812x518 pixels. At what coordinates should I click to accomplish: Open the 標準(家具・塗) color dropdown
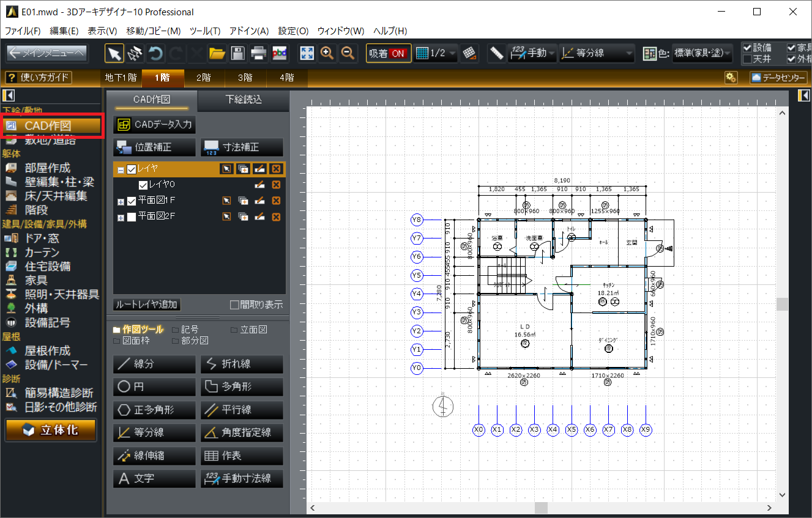coord(702,53)
